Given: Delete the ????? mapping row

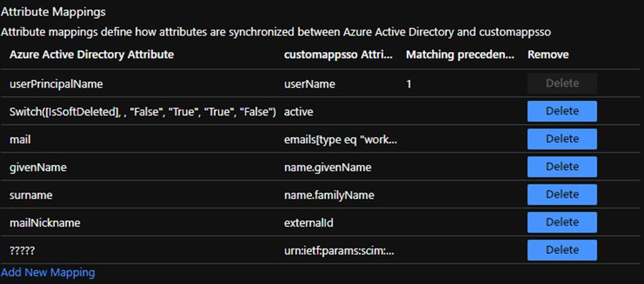Looking at the screenshot, I should coord(562,250).
